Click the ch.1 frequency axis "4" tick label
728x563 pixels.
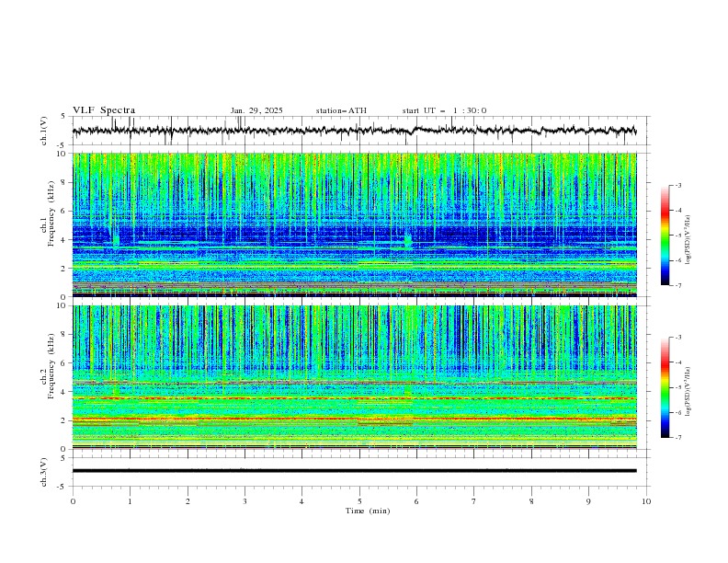point(65,240)
